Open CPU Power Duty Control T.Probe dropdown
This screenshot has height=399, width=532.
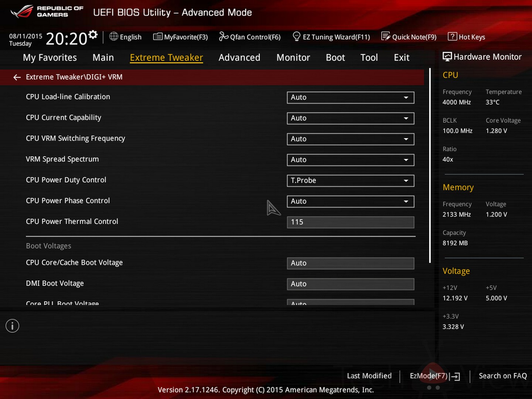point(350,181)
